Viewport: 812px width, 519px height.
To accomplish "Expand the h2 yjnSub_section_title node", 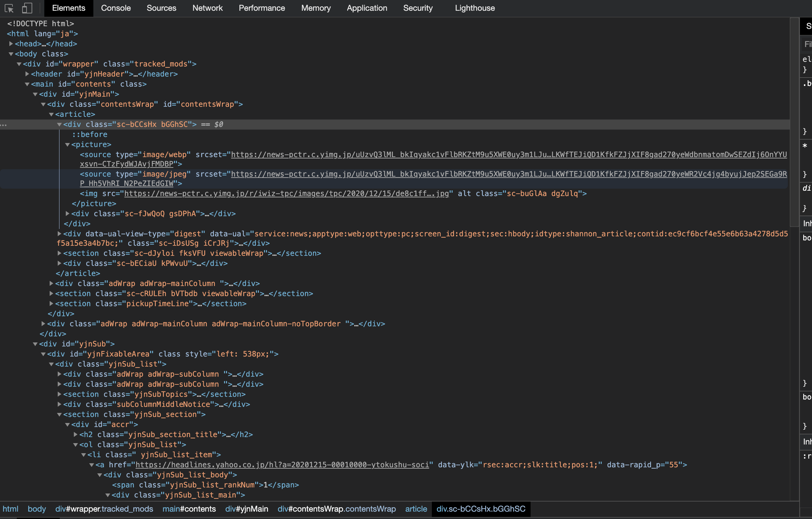I will click(76, 435).
